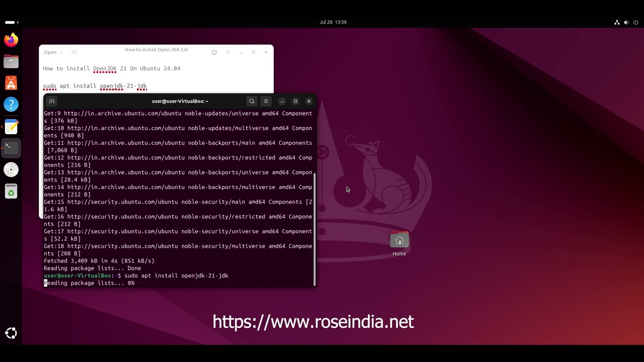Screen dimensions: 644x362
Task: Click Open button in Text Editor
Action: (50, 52)
